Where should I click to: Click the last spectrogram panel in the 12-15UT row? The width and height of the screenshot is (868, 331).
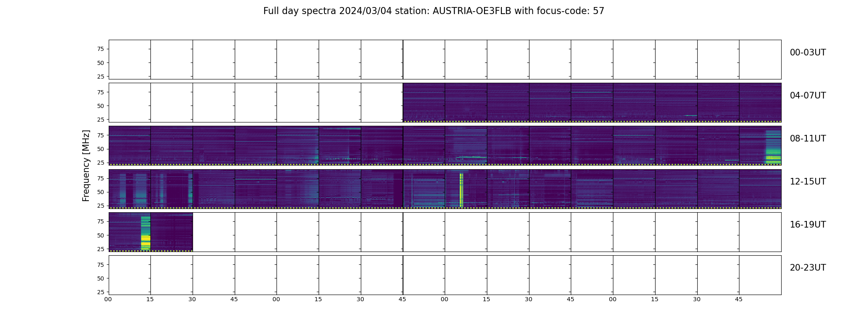[760, 189]
